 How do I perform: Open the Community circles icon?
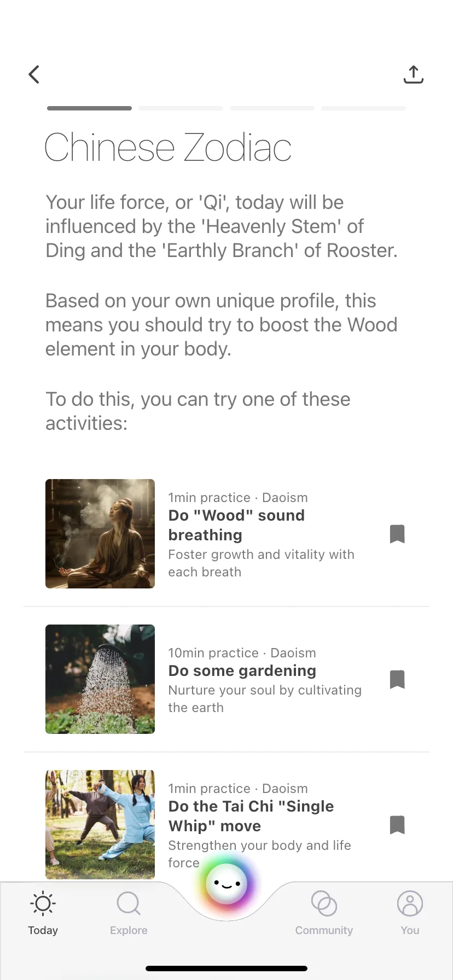click(x=324, y=903)
